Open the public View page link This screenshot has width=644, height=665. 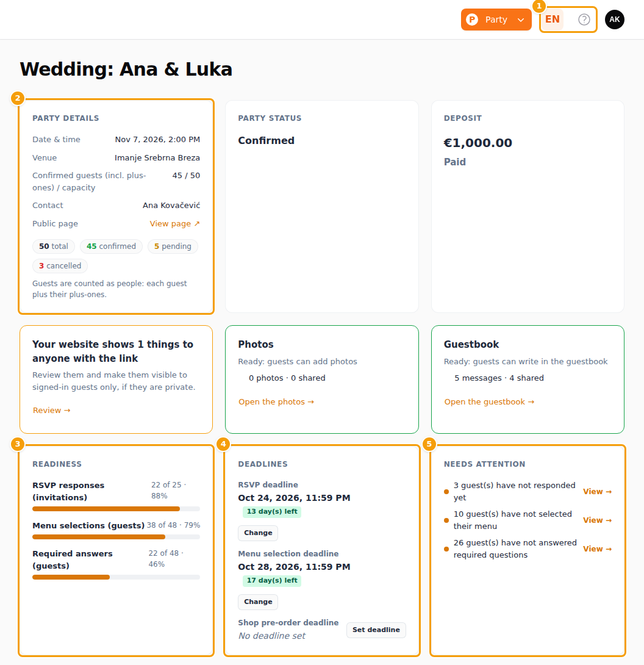[x=174, y=223]
